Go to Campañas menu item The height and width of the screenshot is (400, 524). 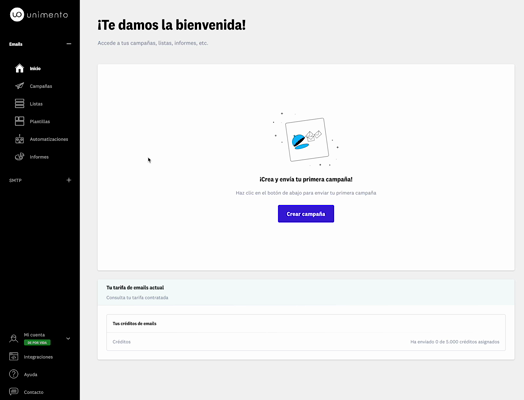[x=41, y=86]
